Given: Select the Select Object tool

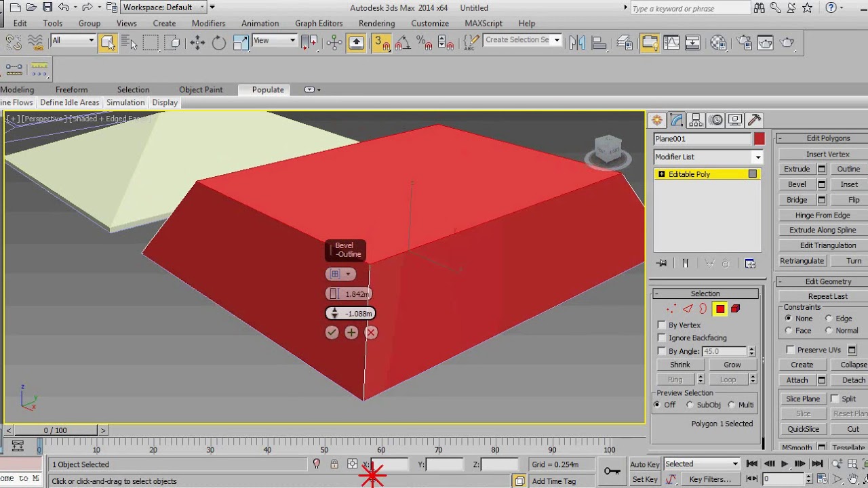Looking at the screenshot, I should (x=107, y=43).
